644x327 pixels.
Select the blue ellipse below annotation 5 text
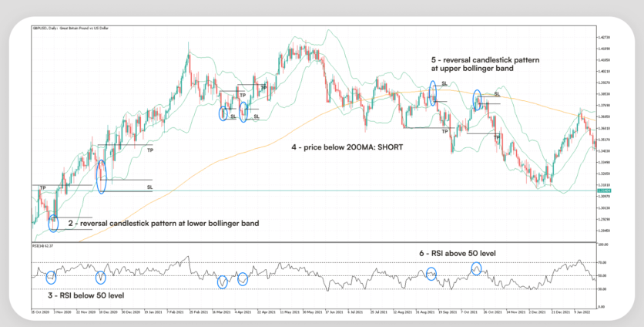[432, 93]
